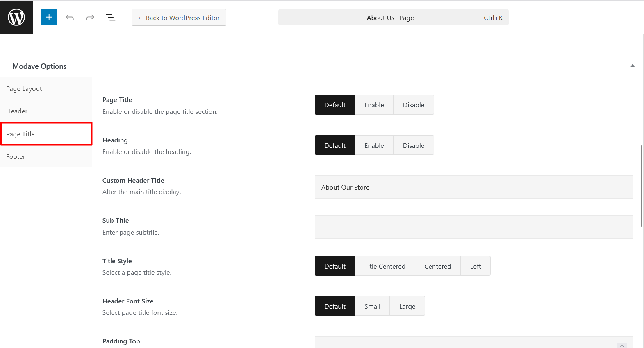The image size is (644, 348).
Task: Select Enable for Page Title section
Action: point(374,105)
